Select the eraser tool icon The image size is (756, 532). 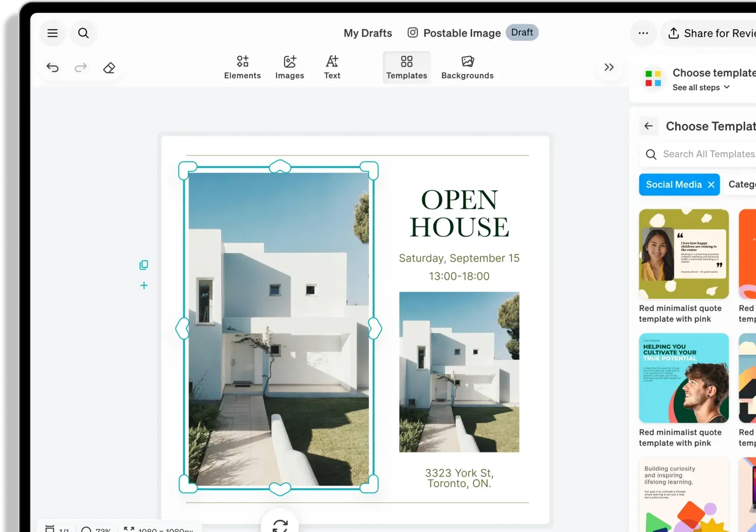coord(109,68)
